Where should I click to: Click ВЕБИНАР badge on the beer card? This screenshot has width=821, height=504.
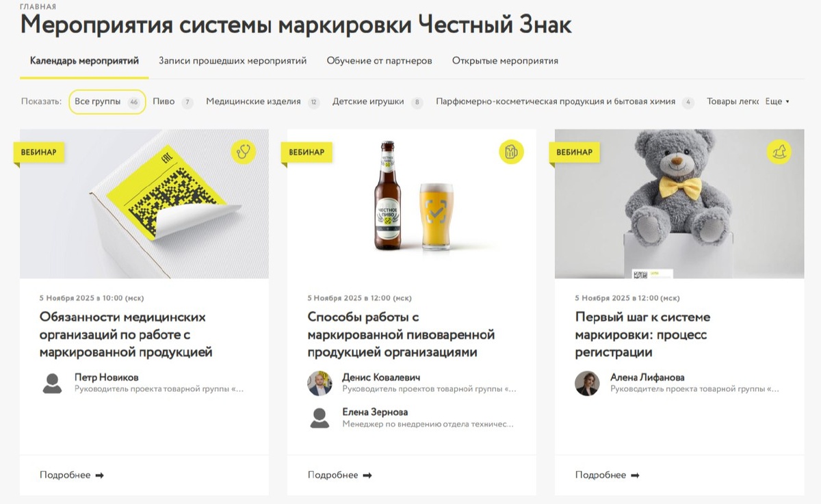tap(307, 152)
